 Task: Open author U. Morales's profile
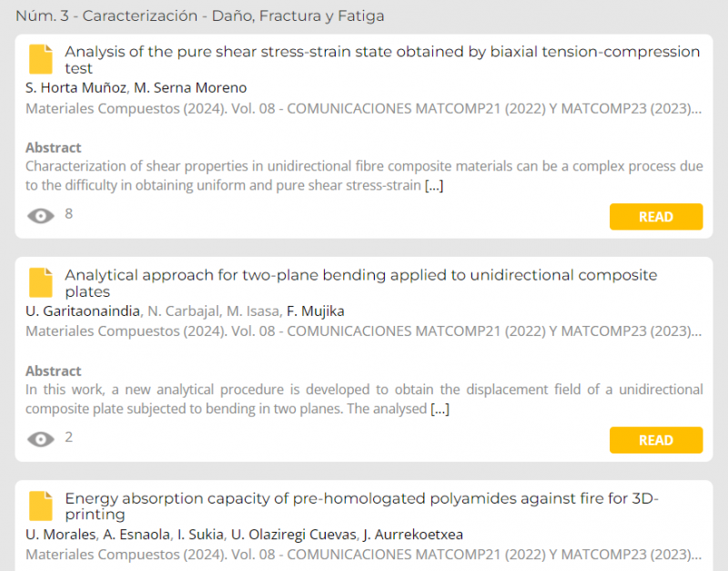(x=59, y=534)
